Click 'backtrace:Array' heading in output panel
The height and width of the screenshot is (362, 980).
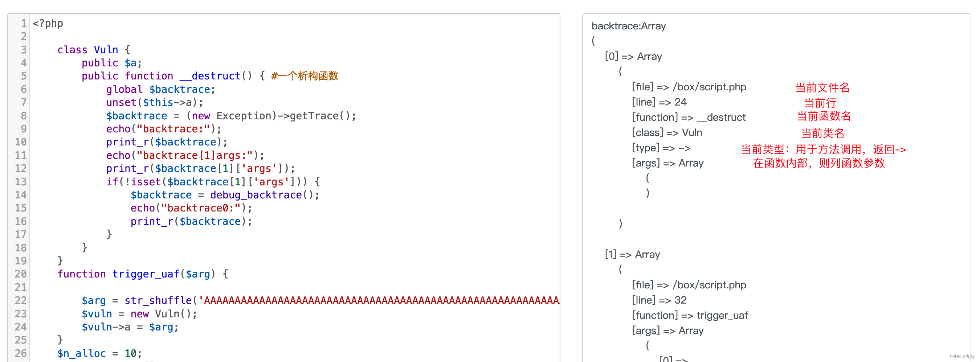(629, 26)
